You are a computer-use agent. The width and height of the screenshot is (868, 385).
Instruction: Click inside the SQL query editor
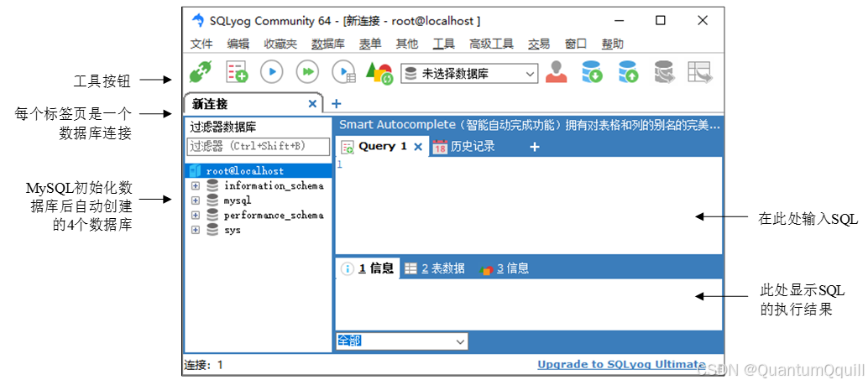[529, 206]
